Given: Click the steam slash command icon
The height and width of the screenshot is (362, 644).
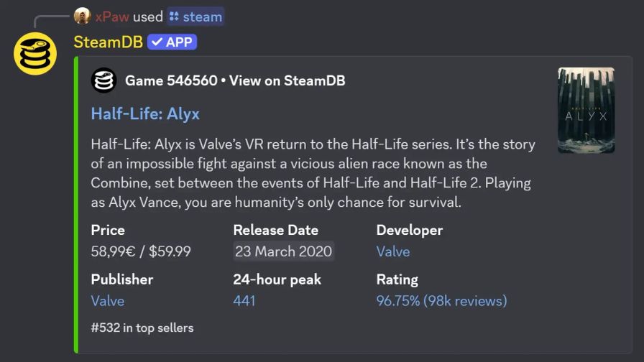Looking at the screenshot, I should [x=175, y=17].
